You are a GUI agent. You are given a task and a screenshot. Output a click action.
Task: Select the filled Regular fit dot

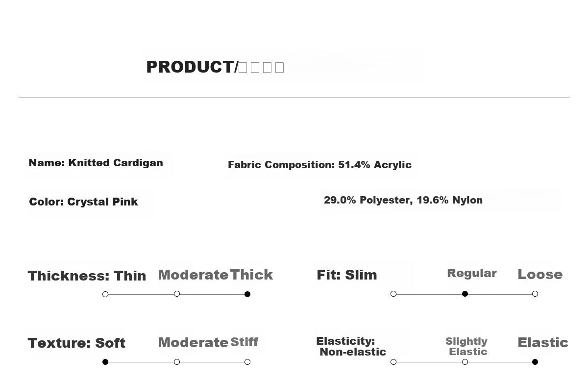tap(465, 294)
